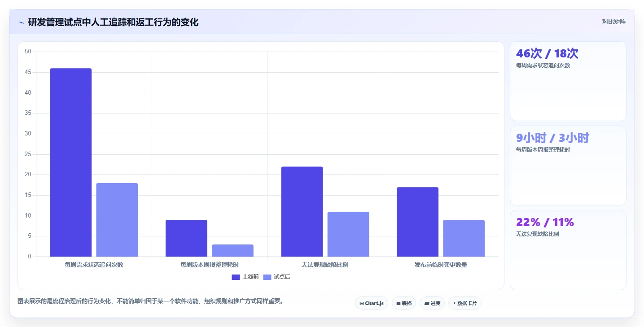This screenshot has width=644, height=327.
Task: Select the 进度 pill
Action: pyautogui.click(x=432, y=303)
